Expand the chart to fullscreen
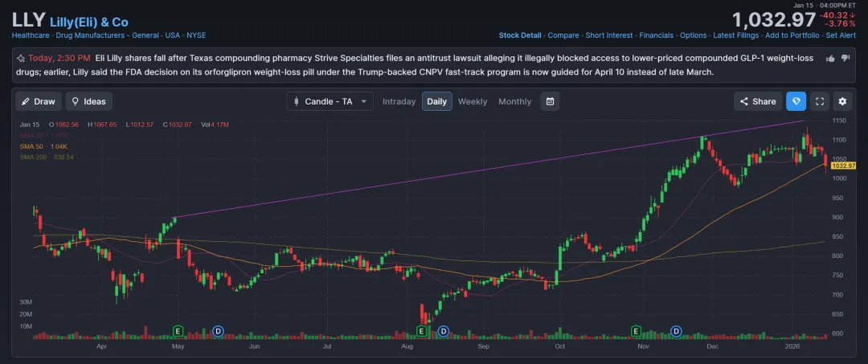Screen dimensions: 868x364 (x=821, y=101)
